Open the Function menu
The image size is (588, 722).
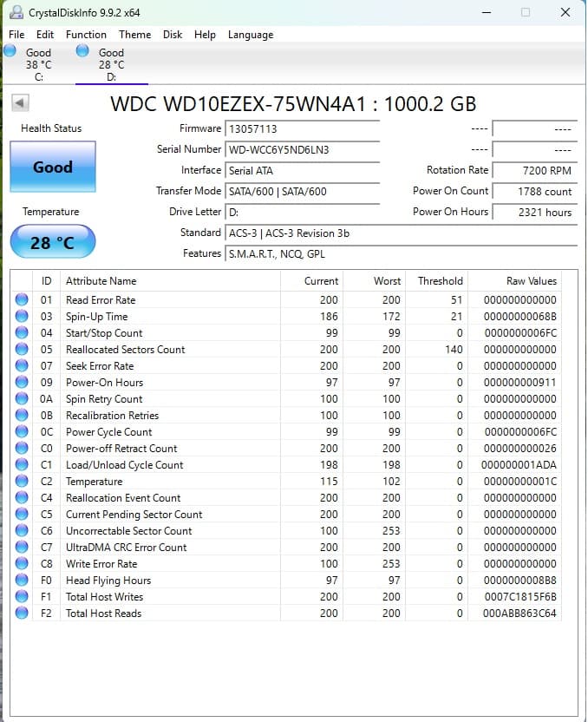pos(86,35)
